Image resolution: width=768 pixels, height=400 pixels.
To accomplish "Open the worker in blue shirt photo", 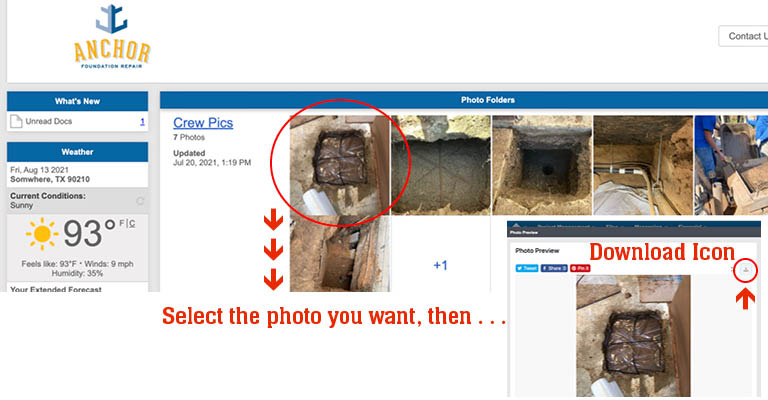I will click(x=731, y=165).
